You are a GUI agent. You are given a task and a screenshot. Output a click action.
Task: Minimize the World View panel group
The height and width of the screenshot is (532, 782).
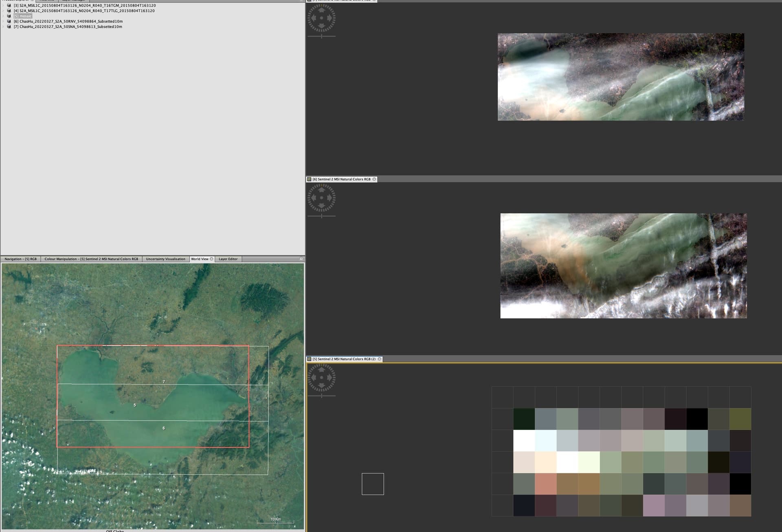tap(301, 259)
